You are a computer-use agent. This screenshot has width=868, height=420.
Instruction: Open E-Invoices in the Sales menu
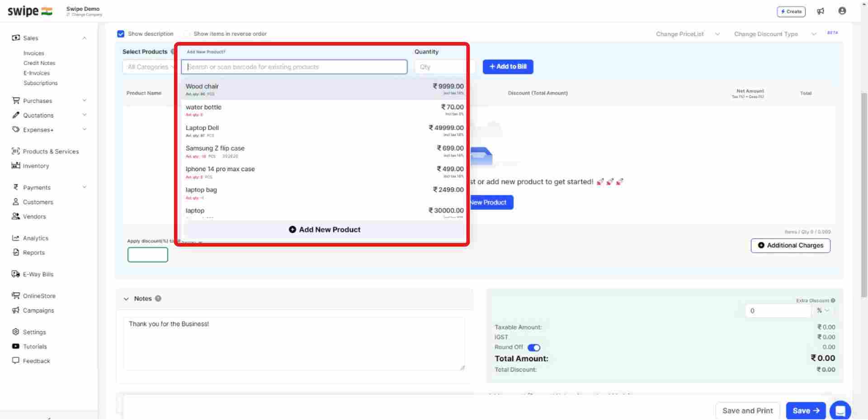coord(37,73)
